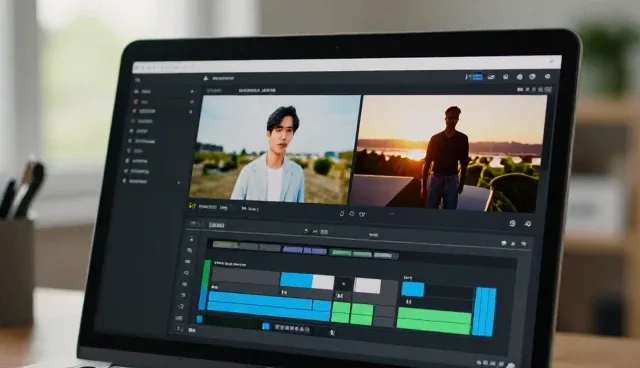Select the bright tab above the preview monitors
The width and height of the screenshot is (640, 368).
point(257,90)
